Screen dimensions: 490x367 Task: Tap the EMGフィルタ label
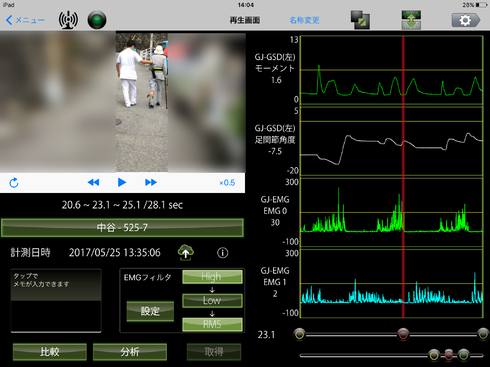click(148, 277)
